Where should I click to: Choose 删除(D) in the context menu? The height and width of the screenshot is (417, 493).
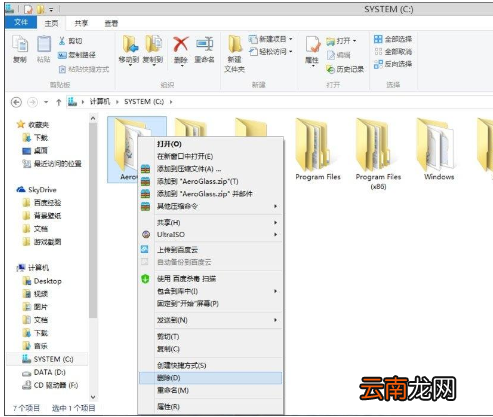pos(210,378)
